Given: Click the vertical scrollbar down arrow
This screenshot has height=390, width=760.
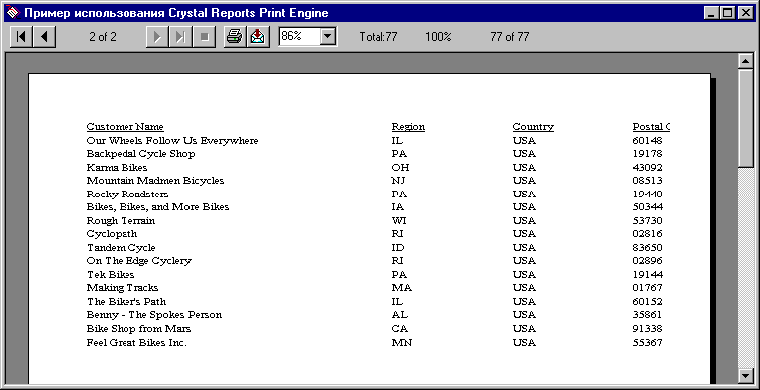Looking at the screenshot, I should coord(744,374).
